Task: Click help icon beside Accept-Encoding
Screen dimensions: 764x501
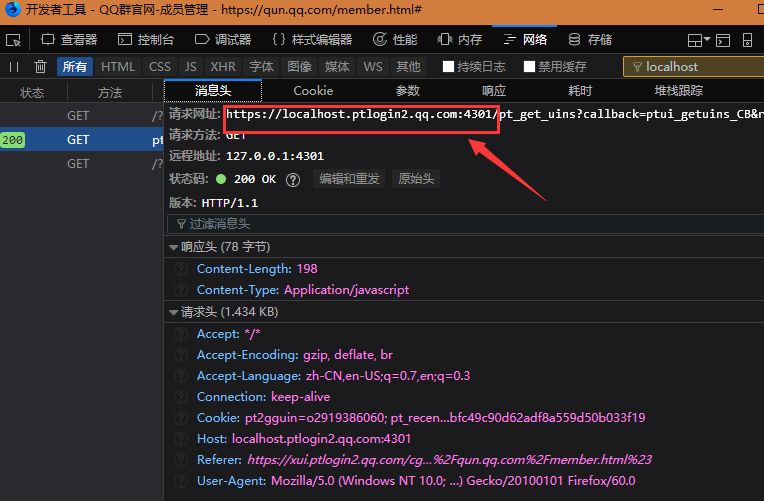Action: [x=181, y=355]
